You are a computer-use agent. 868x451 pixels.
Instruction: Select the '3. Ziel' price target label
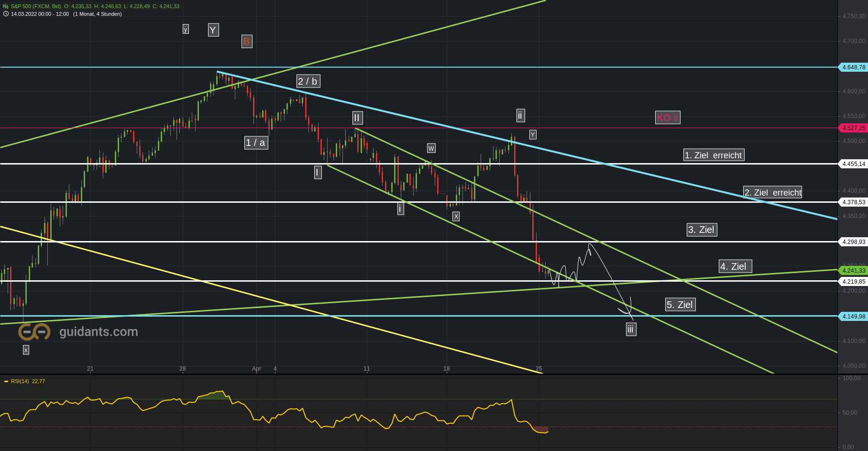click(x=702, y=230)
